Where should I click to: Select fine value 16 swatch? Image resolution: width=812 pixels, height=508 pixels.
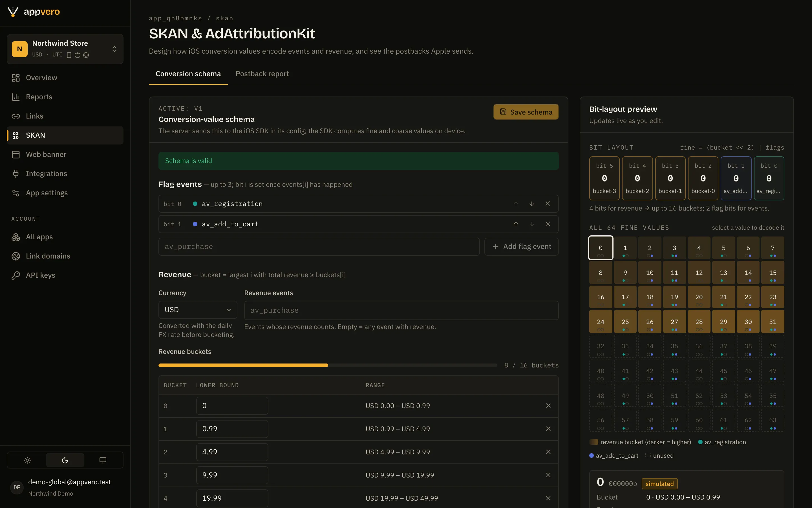600,297
